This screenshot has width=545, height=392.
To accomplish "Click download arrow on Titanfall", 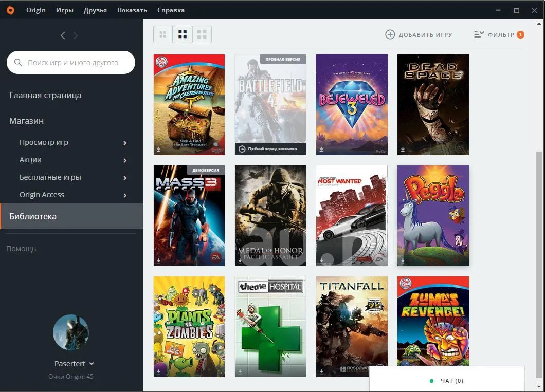I will tap(321, 371).
